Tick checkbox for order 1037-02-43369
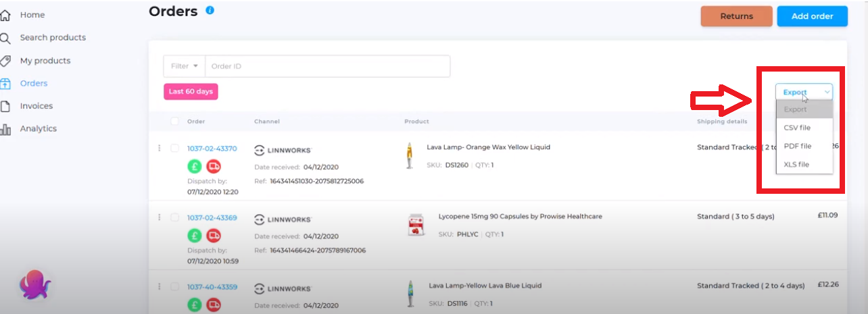The image size is (868, 314). (175, 217)
